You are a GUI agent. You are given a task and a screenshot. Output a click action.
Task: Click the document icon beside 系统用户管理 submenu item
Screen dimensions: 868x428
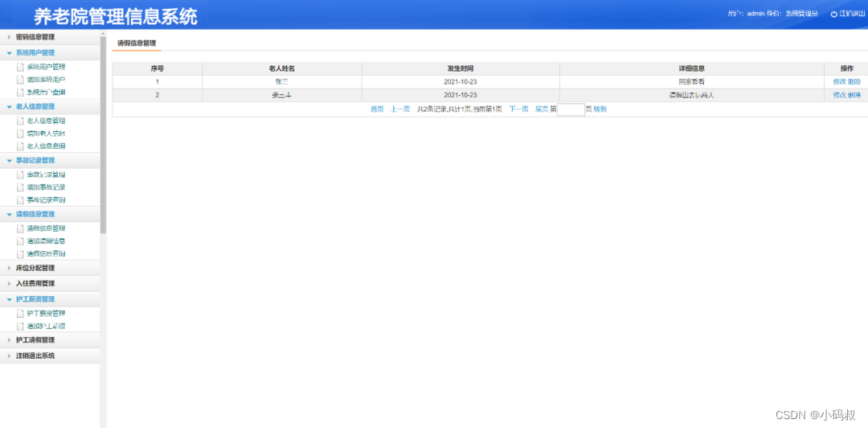(21, 67)
